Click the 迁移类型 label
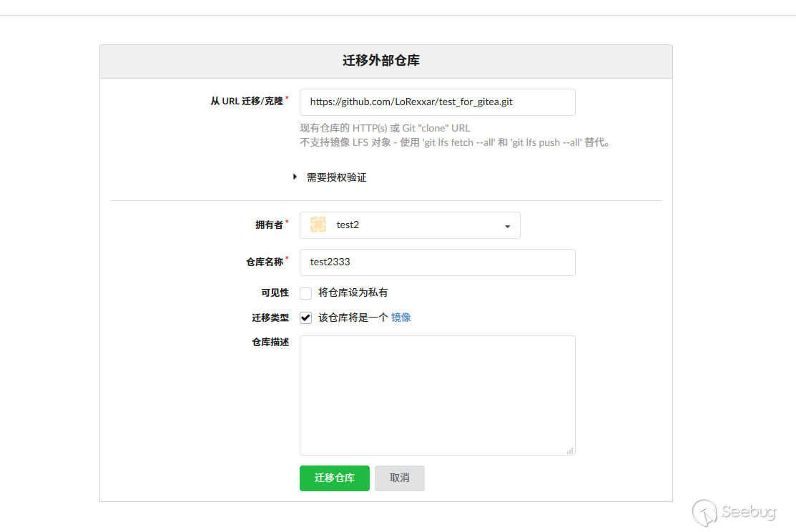The image size is (796, 532). click(x=270, y=317)
